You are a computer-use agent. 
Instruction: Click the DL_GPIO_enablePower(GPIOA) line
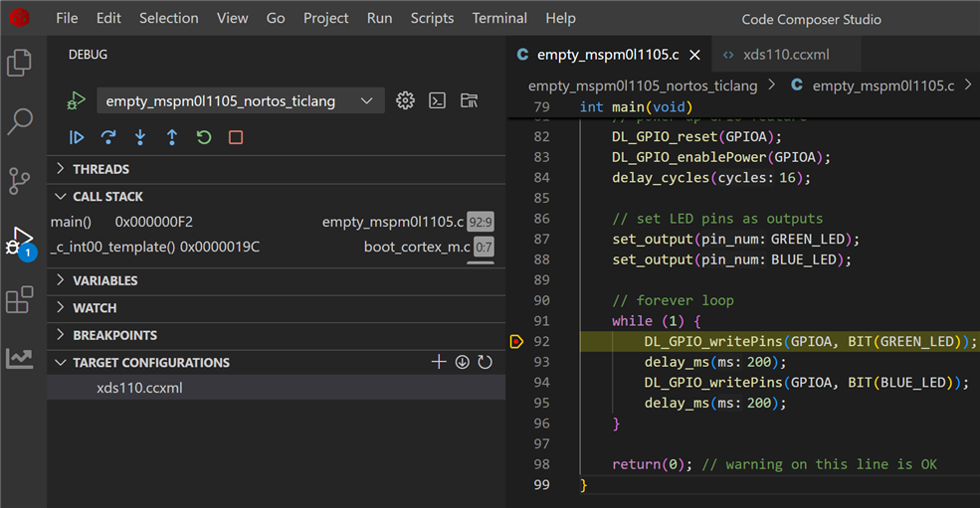pyautogui.click(x=721, y=157)
